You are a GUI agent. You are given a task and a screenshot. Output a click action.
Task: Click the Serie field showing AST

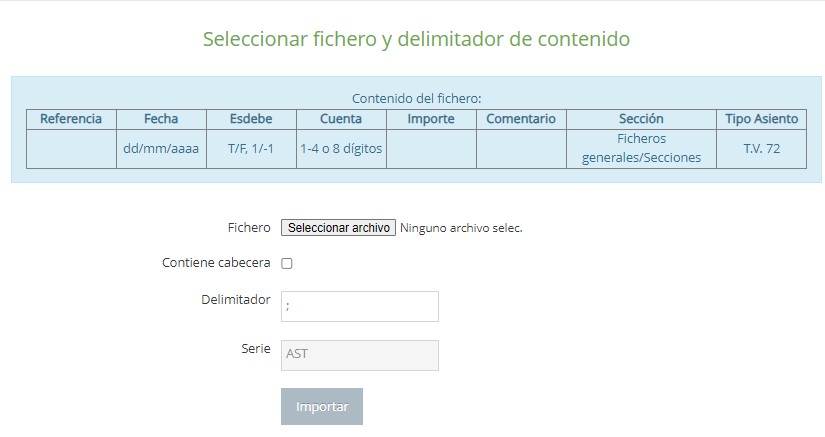pos(360,356)
